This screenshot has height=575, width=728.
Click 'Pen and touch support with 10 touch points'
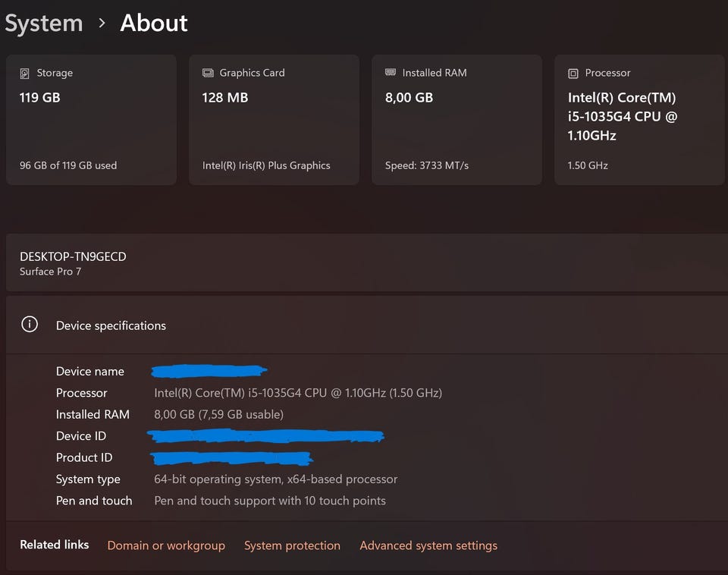(x=270, y=501)
